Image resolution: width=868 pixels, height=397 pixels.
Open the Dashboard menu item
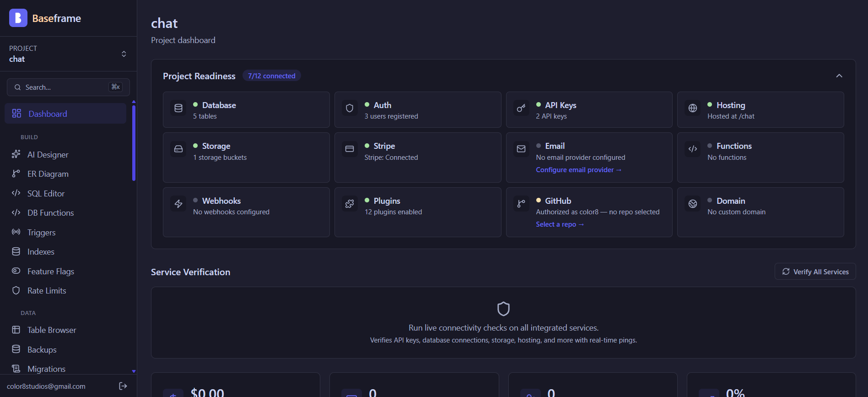(x=65, y=114)
